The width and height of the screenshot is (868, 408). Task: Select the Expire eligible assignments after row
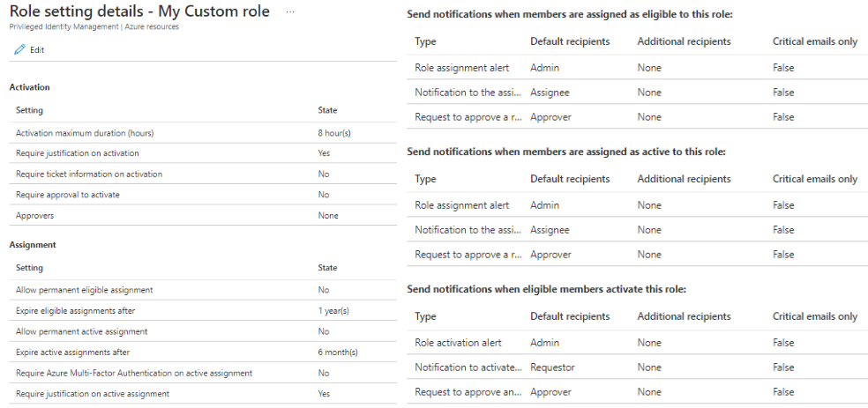[x=75, y=311]
